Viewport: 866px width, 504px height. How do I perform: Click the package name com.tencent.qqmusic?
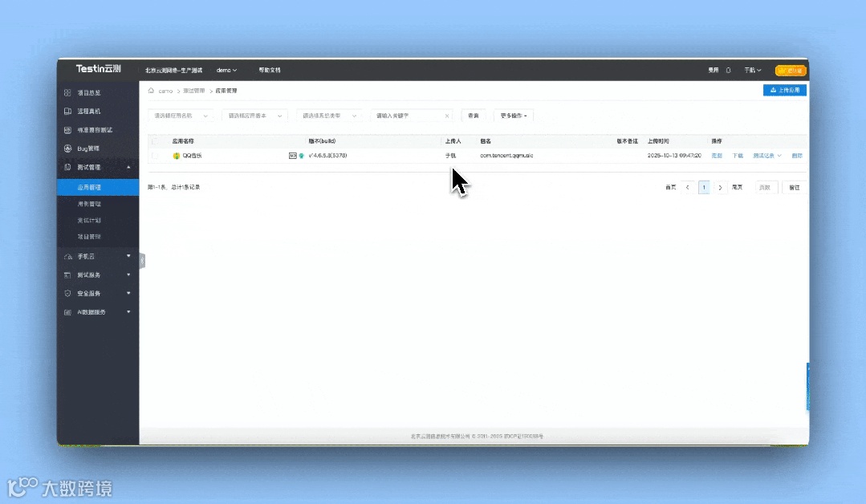coord(506,156)
